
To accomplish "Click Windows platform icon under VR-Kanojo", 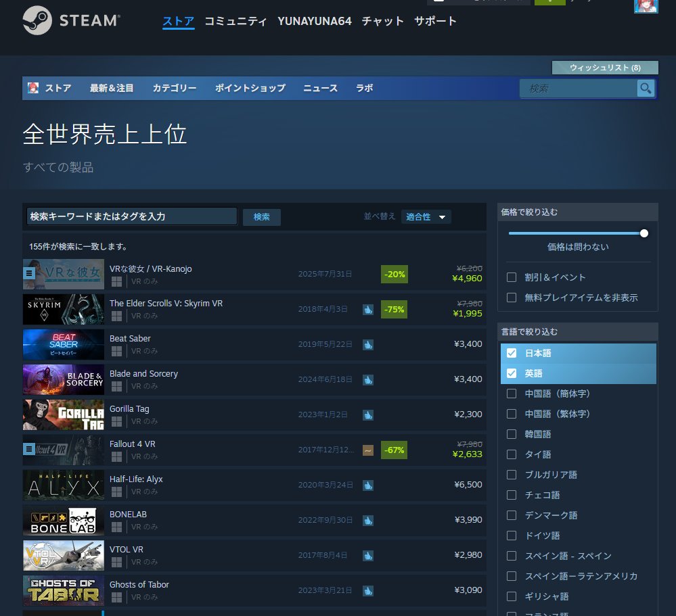I will point(116,282).
